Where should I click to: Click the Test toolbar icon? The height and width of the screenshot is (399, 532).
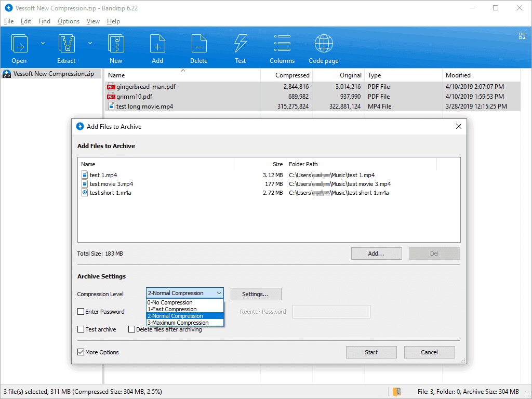(240, 44)
